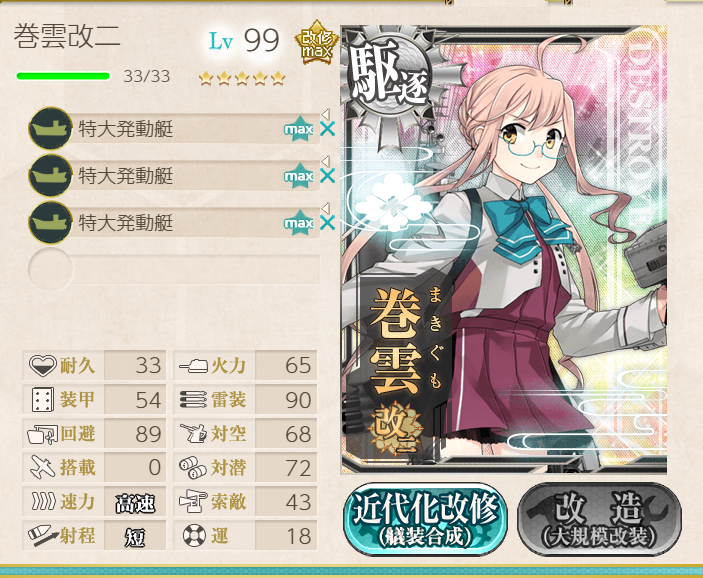Remove the second 特大発動艇 with its X
This screenshot has width=703, height=578.
tap(328, 176)
